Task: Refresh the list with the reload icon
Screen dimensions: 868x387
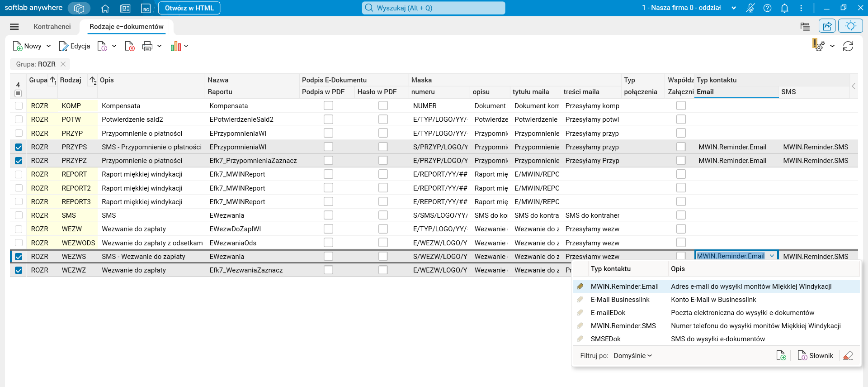Action: [x=848, y=46]
